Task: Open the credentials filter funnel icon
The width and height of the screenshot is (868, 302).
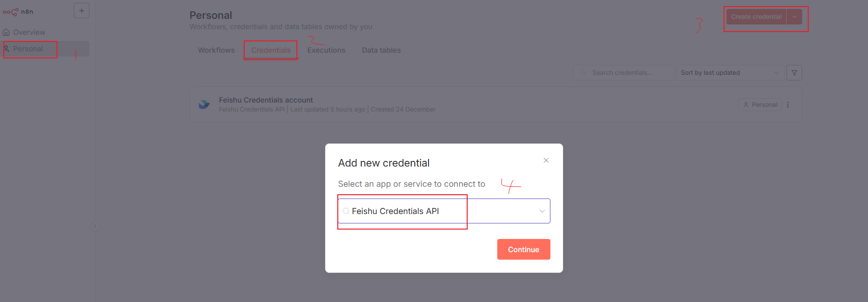Action: tap(794, 73)
